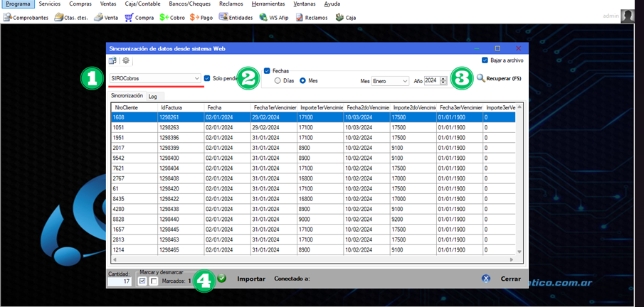
Task: Select row with IdFactura 1298396
Action: pos(313,137)
